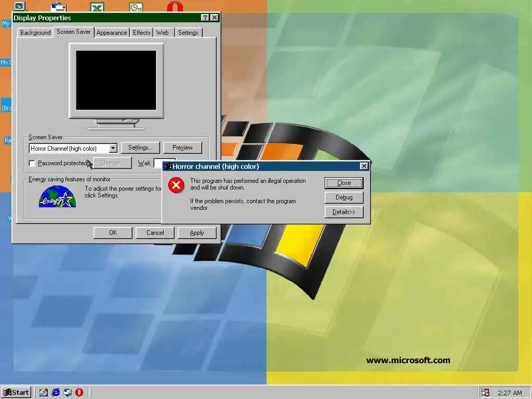The height and width of the screenshot is (399, 532).
Task: Select the mail envelope desktop icon
Action: point(58,7)
